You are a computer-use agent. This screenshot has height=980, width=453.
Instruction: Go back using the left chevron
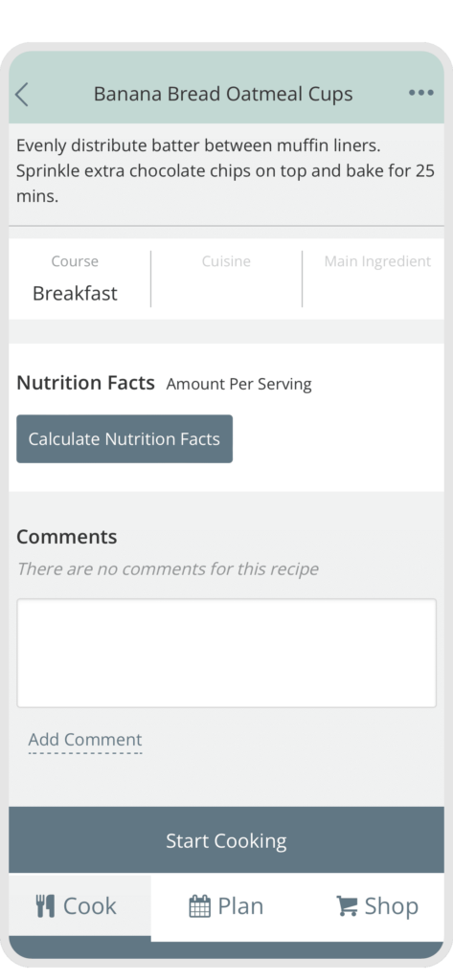click(x=22, y=95)
